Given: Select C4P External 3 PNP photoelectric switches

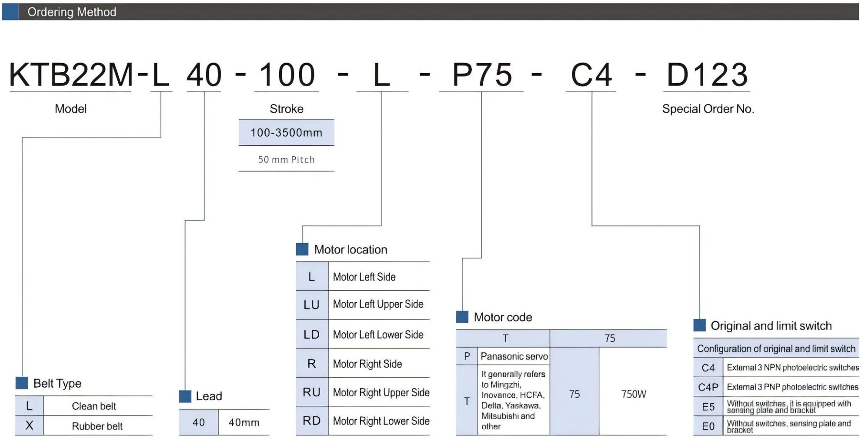Looking at the screenshot, I should 792,387.
